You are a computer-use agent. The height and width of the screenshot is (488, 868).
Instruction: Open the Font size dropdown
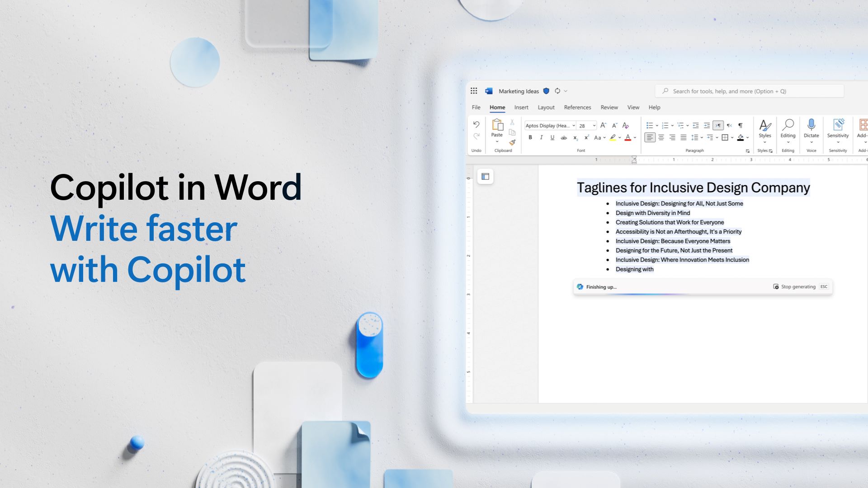tap(592, 126)
